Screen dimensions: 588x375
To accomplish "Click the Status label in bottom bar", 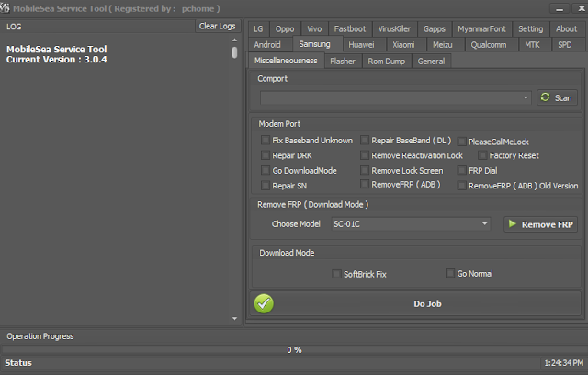I will (x=18, y=363).
